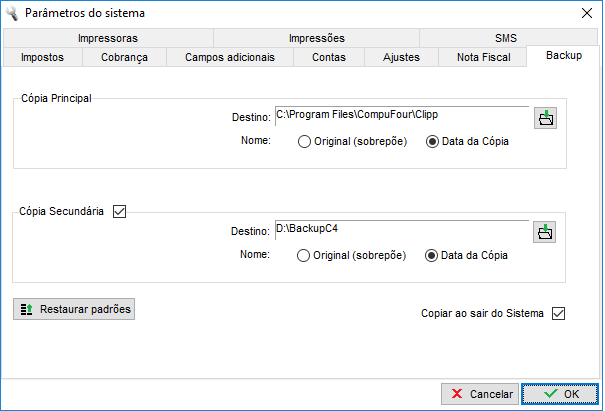Click the wrench icon in title bar
The image size is (605, 411).
click(x=12, y=13)
